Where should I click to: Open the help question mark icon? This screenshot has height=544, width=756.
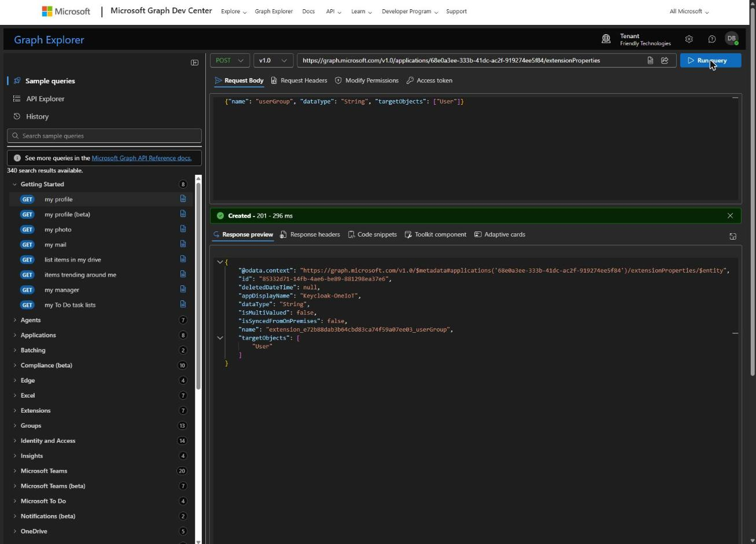click(712, 39)
